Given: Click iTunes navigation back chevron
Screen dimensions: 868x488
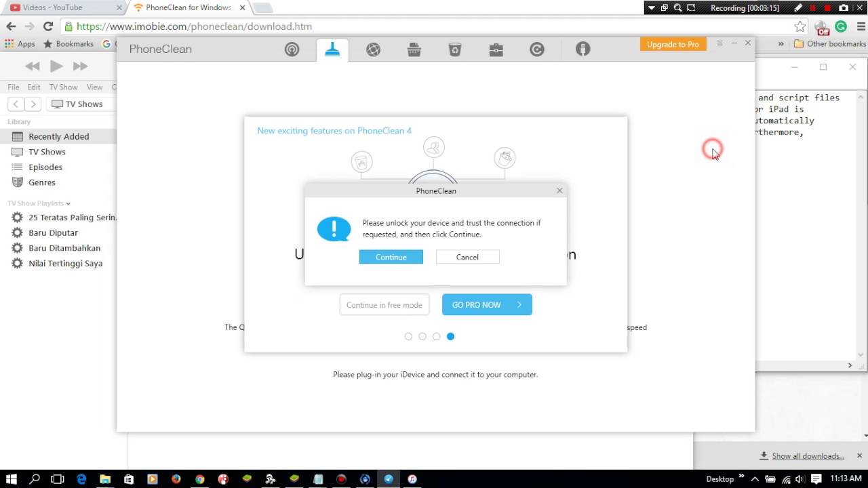Looking at the screenshot, I should (16, 104).
